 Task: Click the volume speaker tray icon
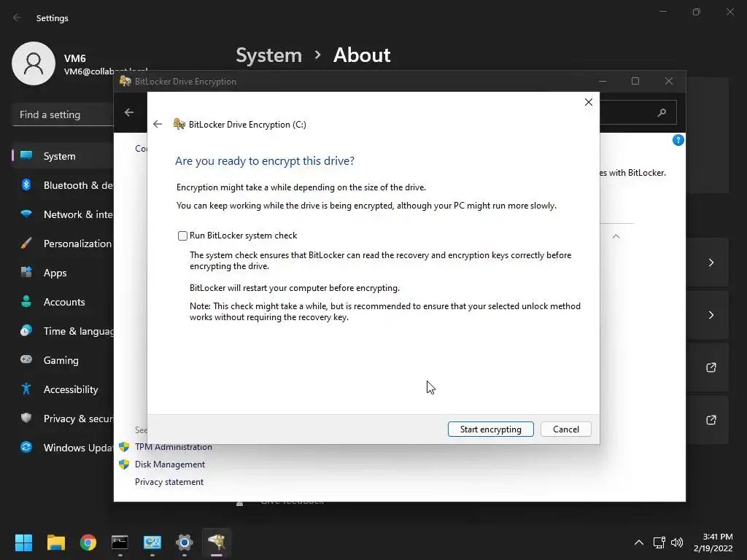(676, 542)
